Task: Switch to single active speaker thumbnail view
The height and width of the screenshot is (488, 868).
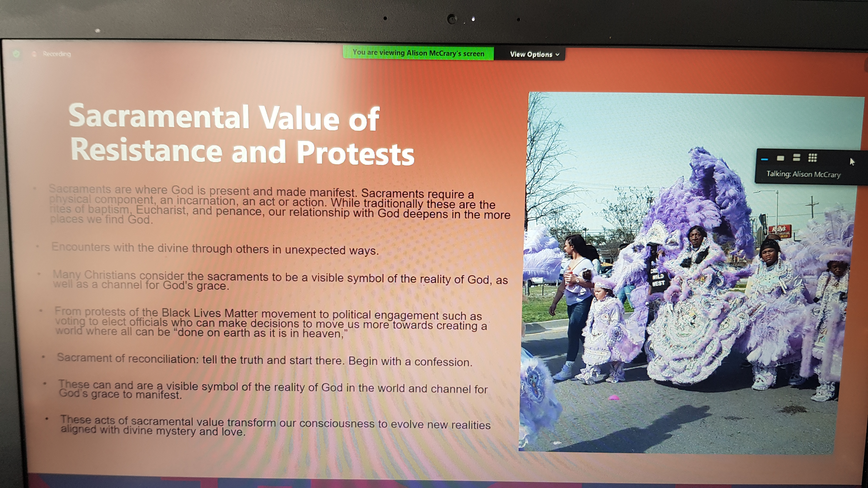Action: tap(780, 158)
